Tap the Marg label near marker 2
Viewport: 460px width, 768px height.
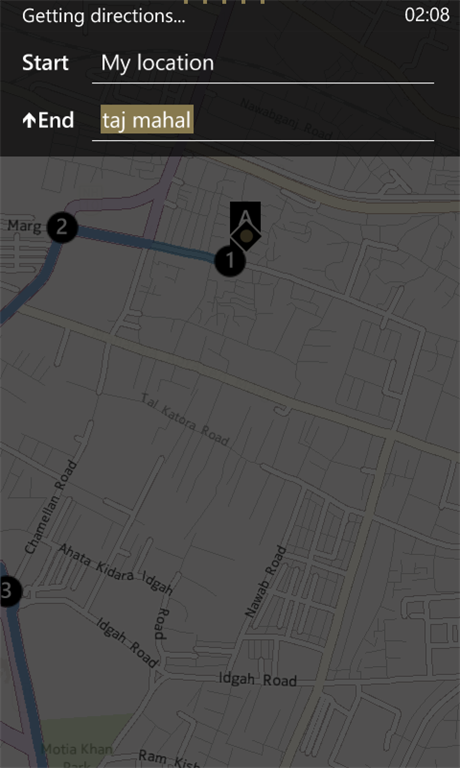click(x=24, y=226)
